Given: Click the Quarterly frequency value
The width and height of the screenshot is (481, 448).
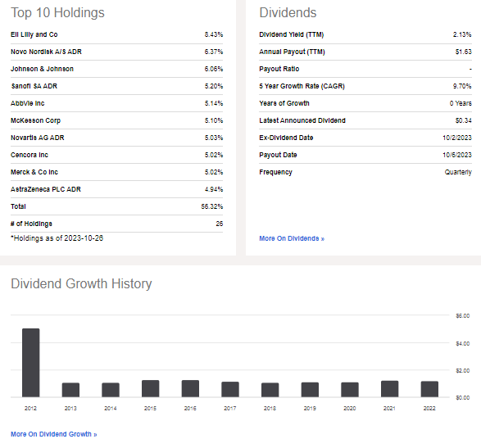Looking at the screenshot, I should tap(458, 172).
